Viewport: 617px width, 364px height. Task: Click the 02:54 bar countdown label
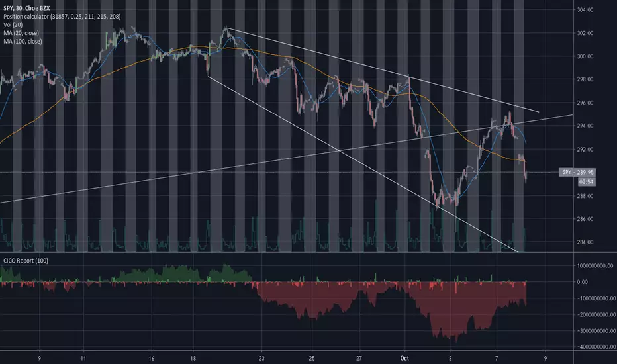[x=587, y=181]
